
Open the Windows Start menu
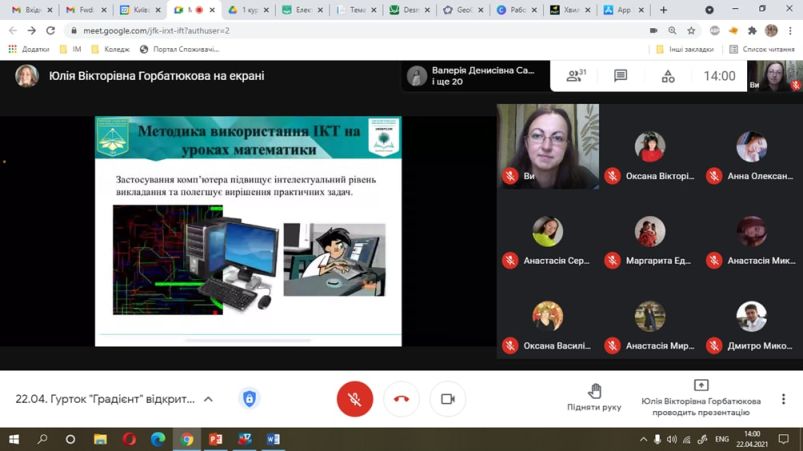tap(14, 439)
